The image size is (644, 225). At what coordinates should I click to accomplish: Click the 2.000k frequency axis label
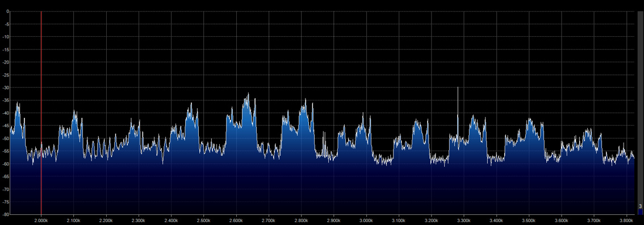(41, 220)
